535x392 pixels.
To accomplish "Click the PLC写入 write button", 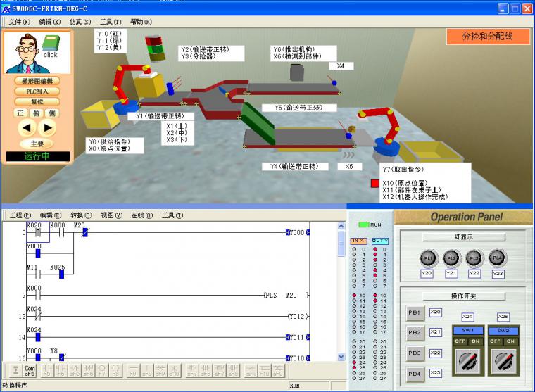I will (37, 91).
